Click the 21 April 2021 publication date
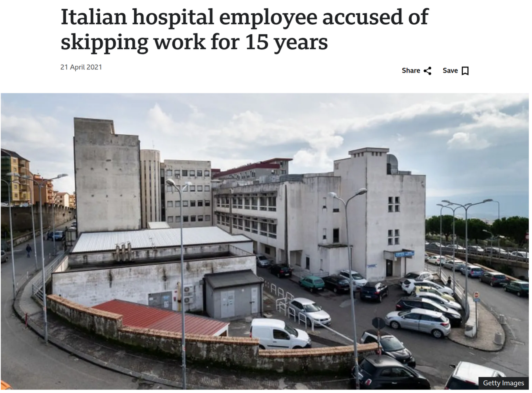Viewport: 532px width, 393px height. tap(81, 67)
